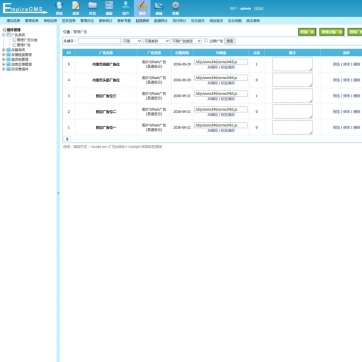Focus the 关键字 keyword search field
Screen dimensions: 362x362
tap(99, 41)
